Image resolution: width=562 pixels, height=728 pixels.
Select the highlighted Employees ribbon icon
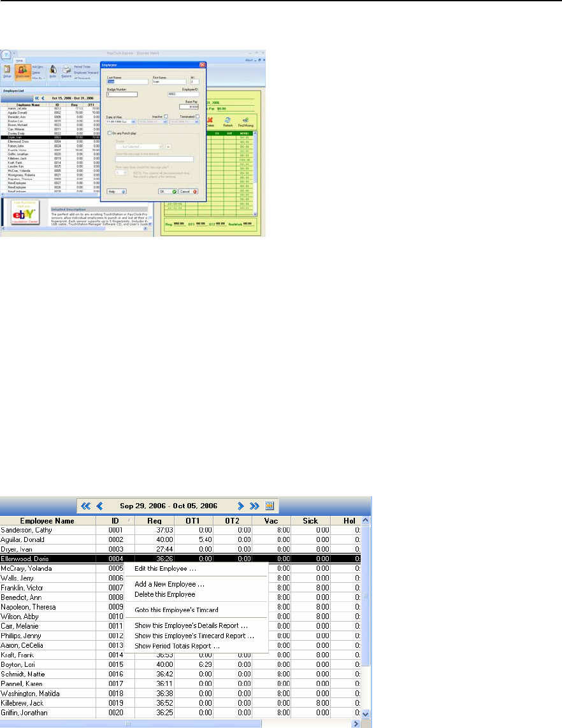tap(23, 72)
